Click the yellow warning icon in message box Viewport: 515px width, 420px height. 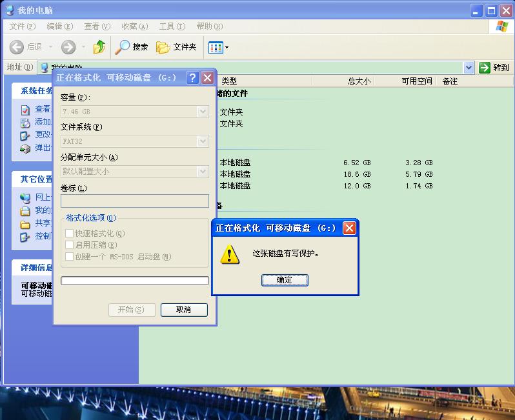[230, 254]
